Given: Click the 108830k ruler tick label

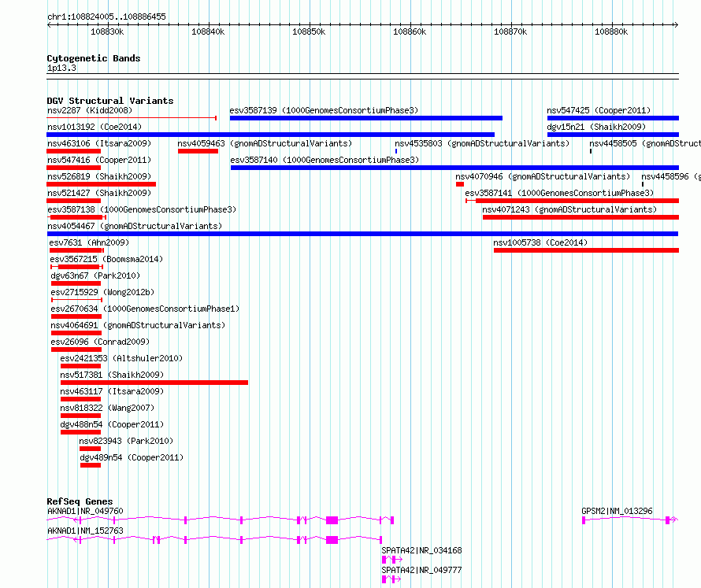Looking at the screenshot, I should click(x=107, y=32).
